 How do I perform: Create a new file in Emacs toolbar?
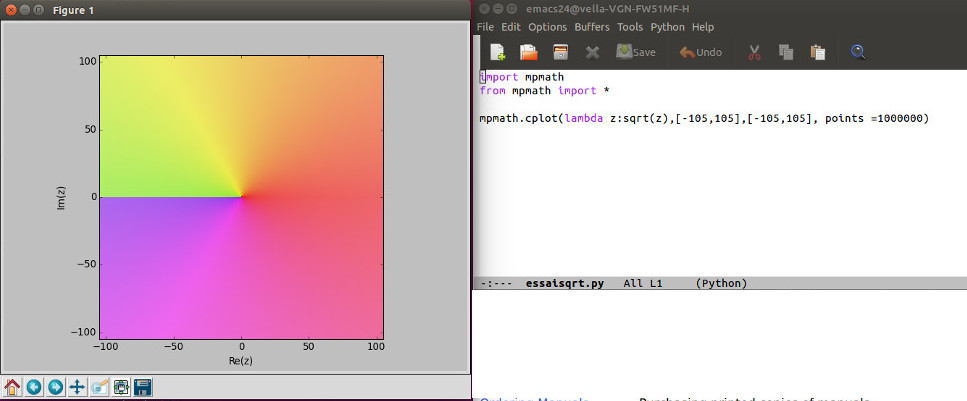point(497,52)
